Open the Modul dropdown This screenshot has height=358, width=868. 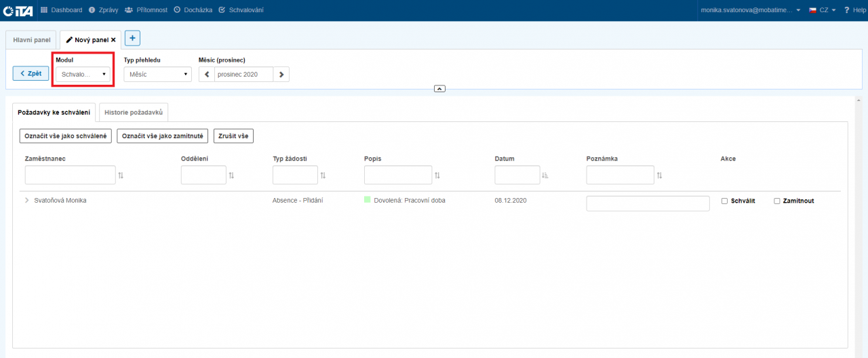(x=83, y=74)
